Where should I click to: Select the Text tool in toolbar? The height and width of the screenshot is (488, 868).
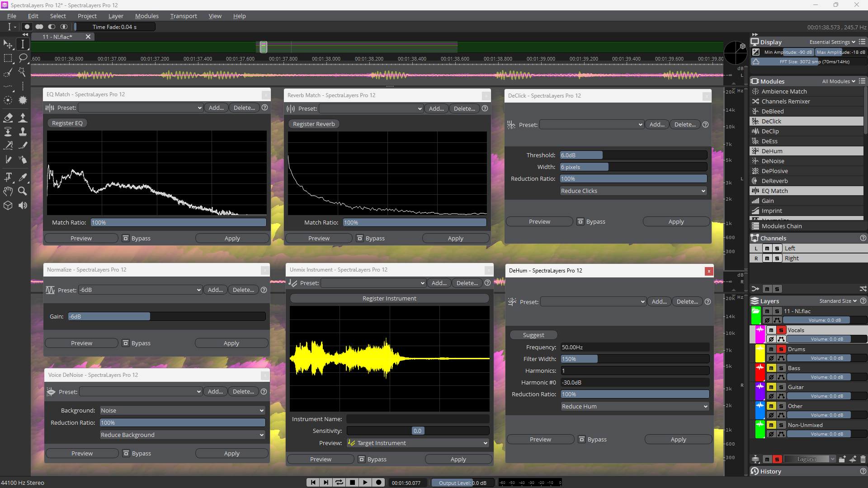(8, 177)
